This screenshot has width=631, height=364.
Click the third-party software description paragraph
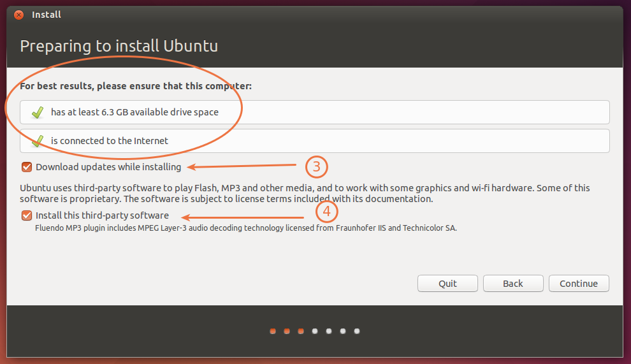click(305, 193)
